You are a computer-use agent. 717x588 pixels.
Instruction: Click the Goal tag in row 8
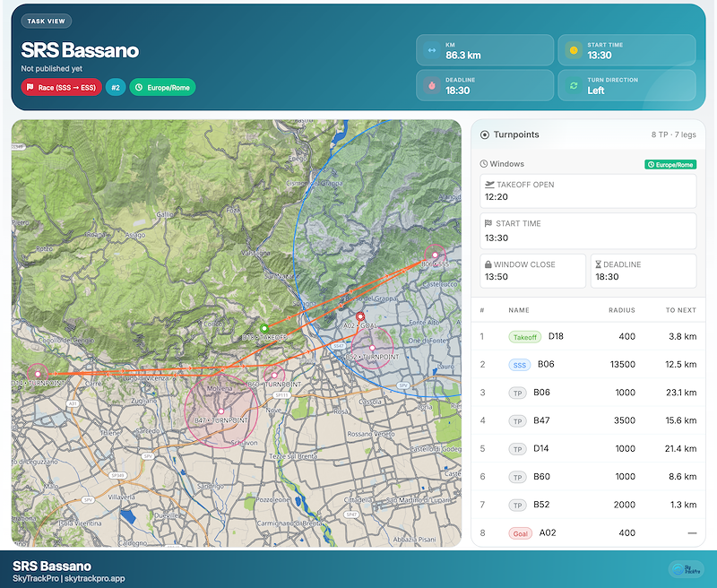pyautogui.click(x=521, y=533)
